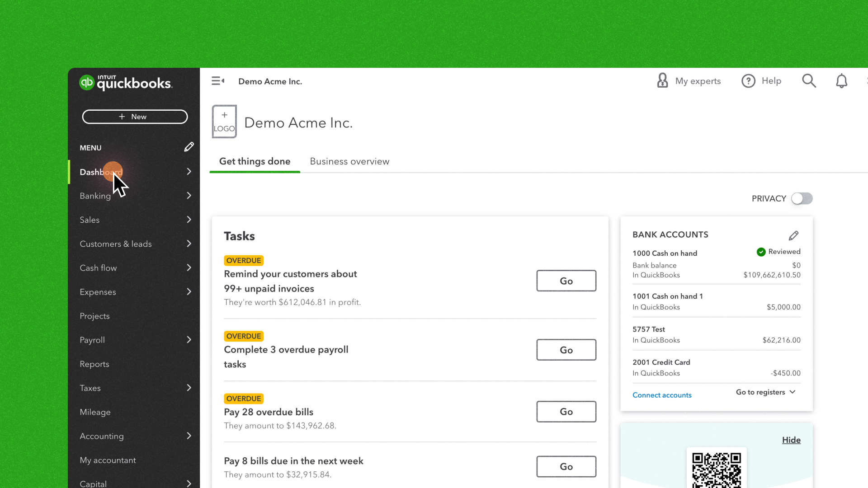
Task: Open search with magnifying glass icon
Action: pos(809,81)
